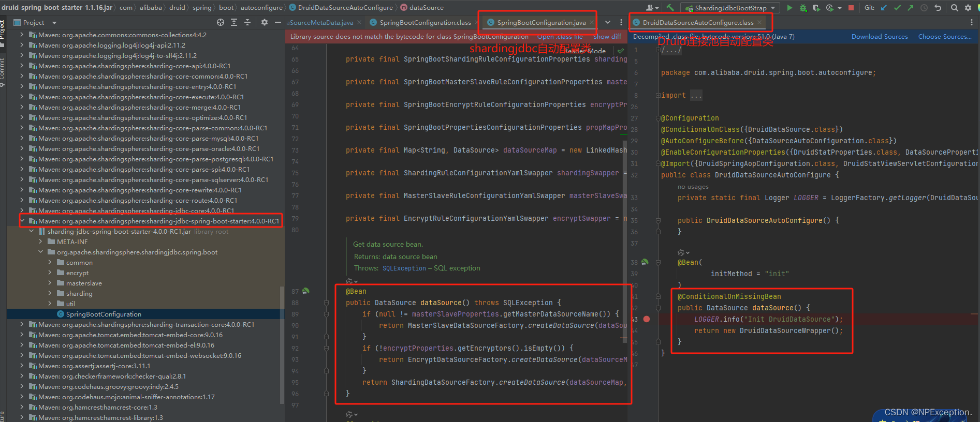Click Download Sources link
This screenshot has width=980, height=422.
pyautogui.click(x=880, y=37)
